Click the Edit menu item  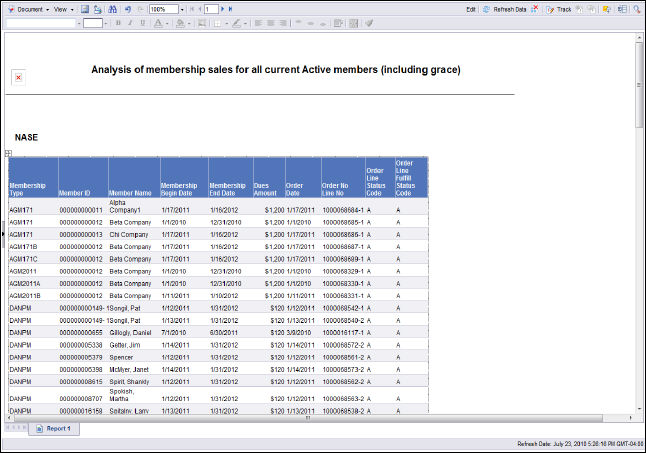click(x=470, y=8)
